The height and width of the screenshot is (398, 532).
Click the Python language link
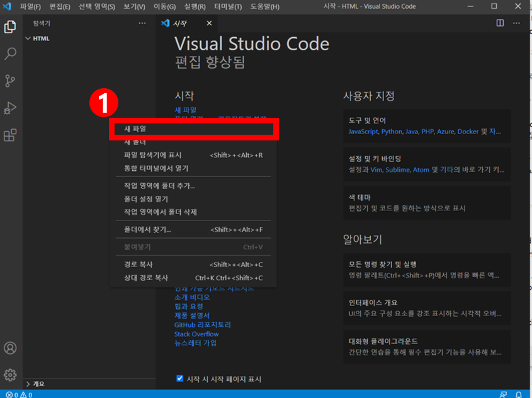[x=392, y=132]
